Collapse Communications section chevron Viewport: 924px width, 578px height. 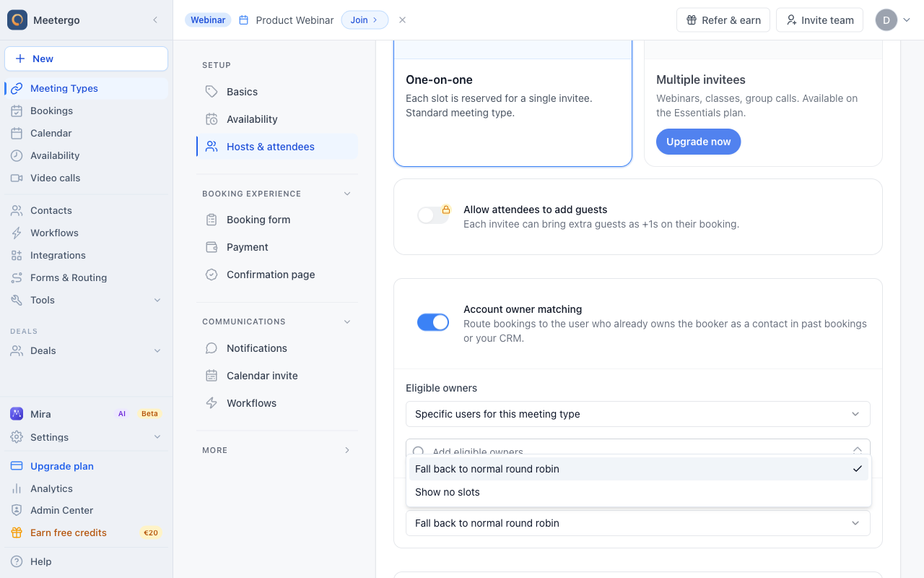[x=347, y=322]
